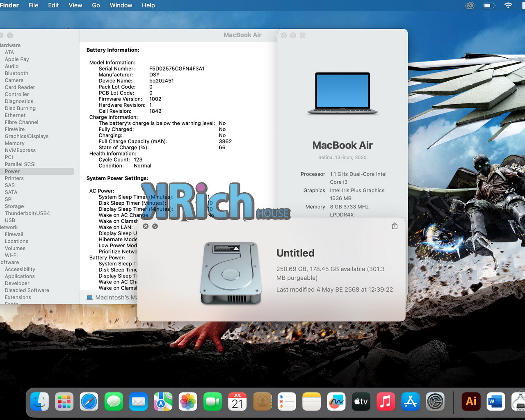Select Bluetooth in the sidebar
Viewport: 525px width, 420px height.
click(x=16, y=73)
